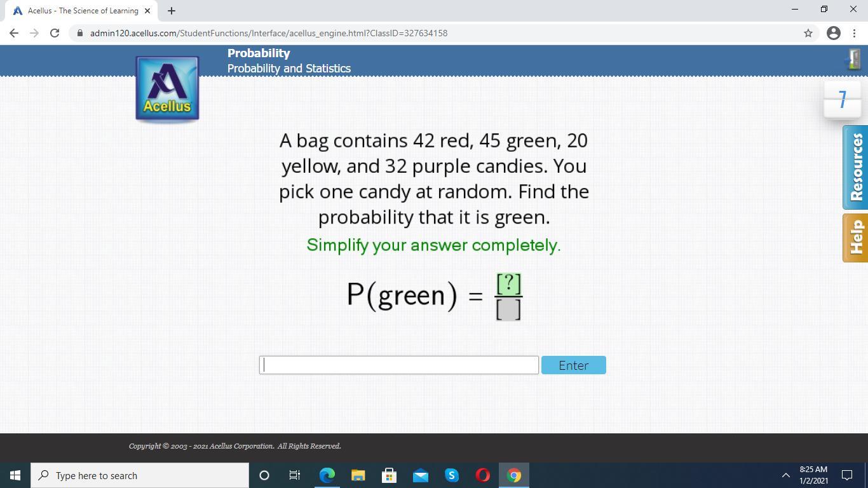Open File Explorer from the taskbar
Viewport: 868px width, 488px height.
click(358, 475)
